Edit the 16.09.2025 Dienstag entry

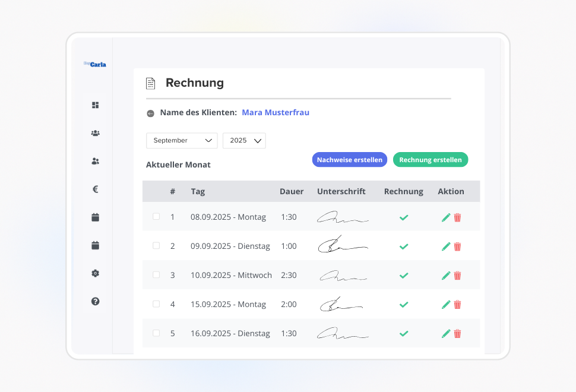(446, 334)
